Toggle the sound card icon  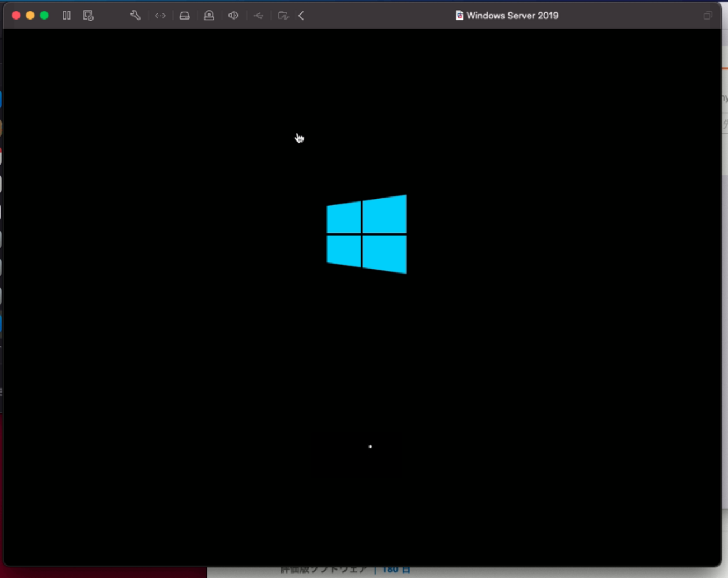234,16
